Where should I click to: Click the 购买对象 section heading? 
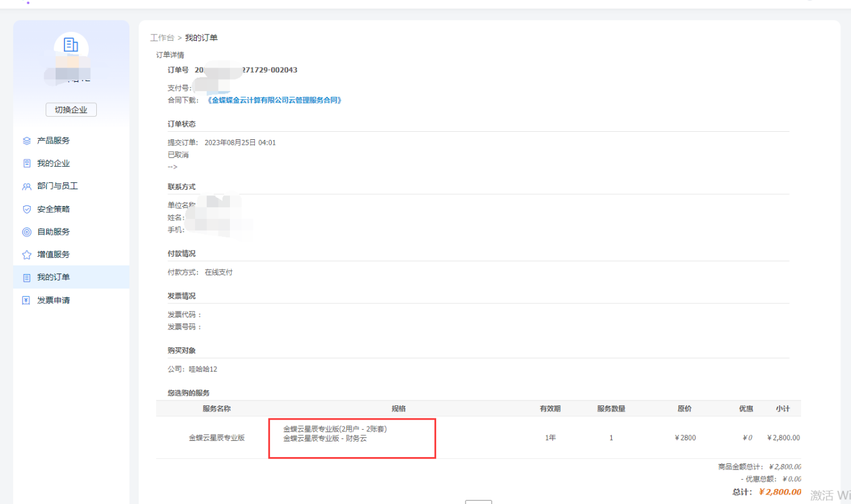pos(181,350)
